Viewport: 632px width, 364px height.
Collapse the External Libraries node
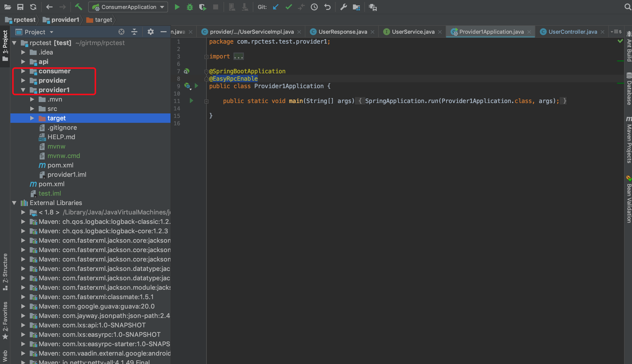coord(14,203)
